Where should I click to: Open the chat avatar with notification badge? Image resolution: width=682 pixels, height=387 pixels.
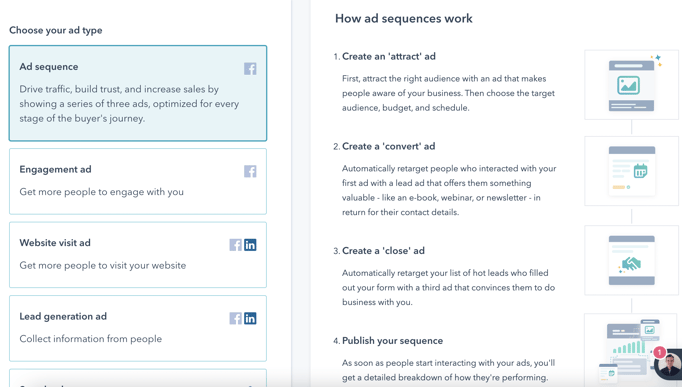(x=668, y=364)
